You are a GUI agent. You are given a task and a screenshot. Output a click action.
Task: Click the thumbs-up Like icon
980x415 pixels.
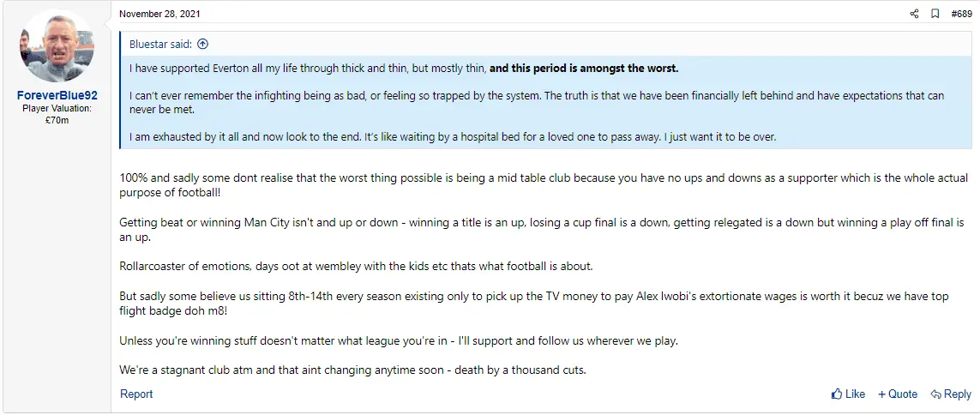click(837, 394)
